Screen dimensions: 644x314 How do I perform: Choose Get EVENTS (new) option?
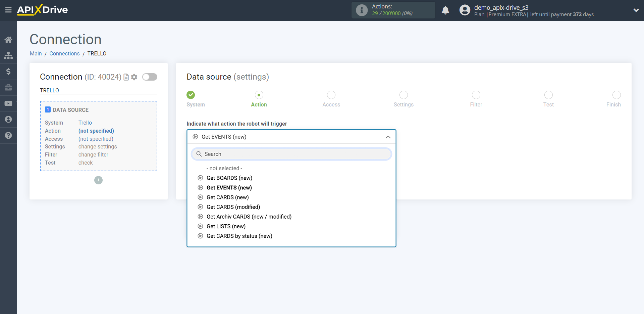[x=229, y=188]
